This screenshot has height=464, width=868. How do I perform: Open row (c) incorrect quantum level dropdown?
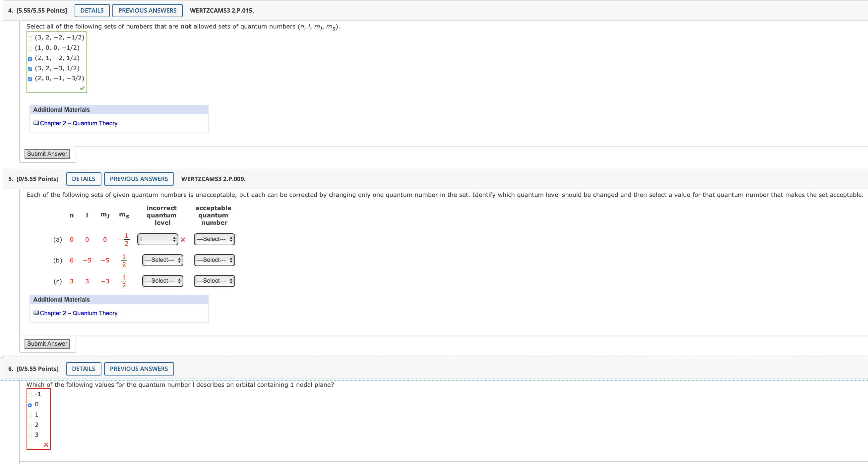coord(162,281)
